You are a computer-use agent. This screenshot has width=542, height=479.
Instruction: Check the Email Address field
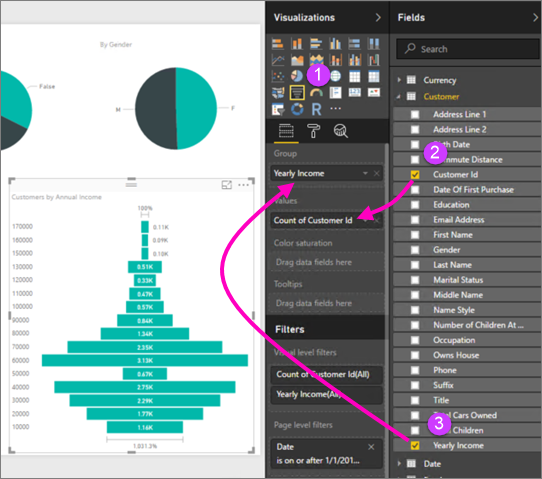point(415,220)
